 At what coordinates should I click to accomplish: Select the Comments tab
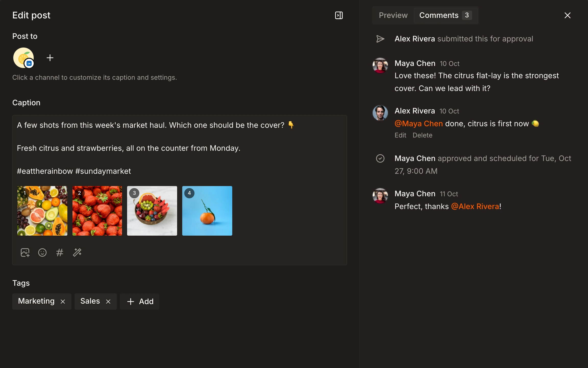[x=445, y=15]
